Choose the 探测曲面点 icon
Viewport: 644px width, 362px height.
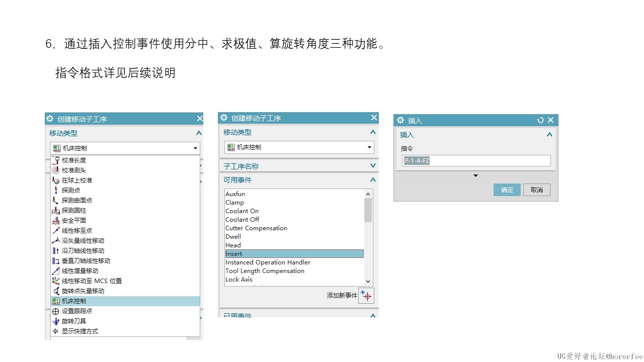coord(56,200)
